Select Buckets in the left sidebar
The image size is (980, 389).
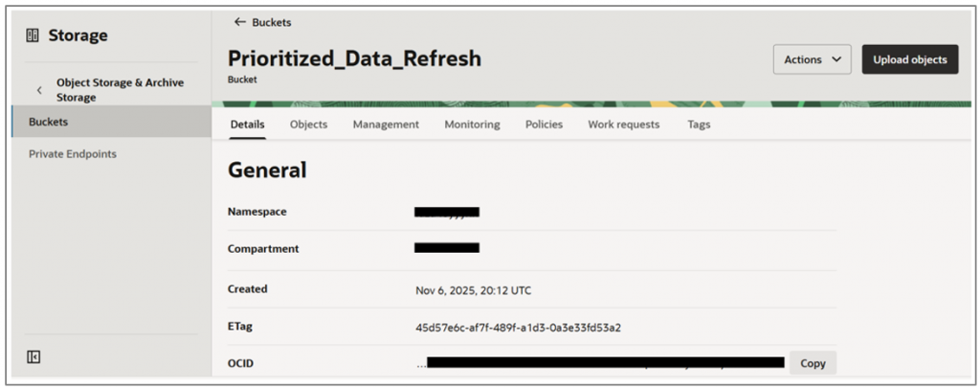[49, 122]
